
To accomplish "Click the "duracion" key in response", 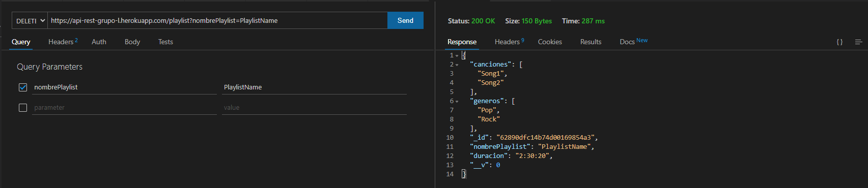I will click(x=489, y=156).
